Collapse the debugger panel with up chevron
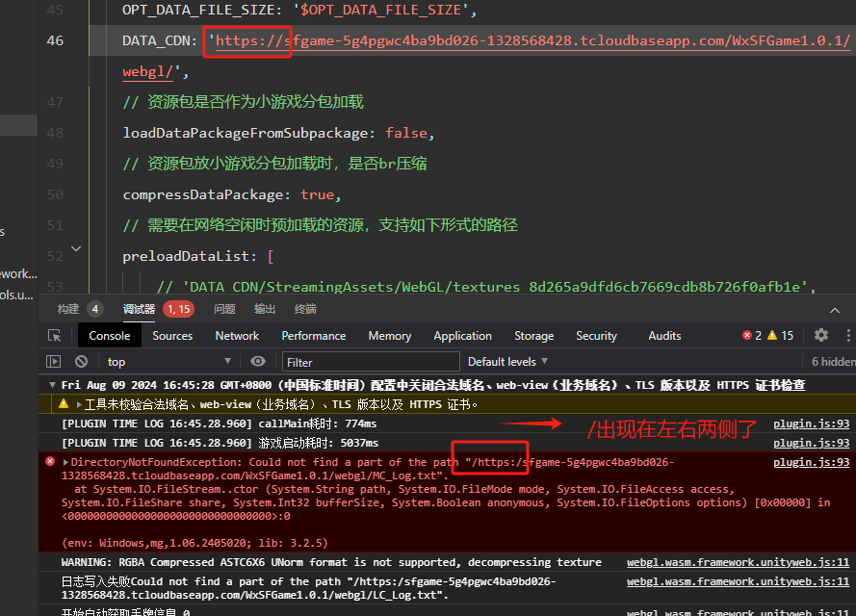856x616 pixels. click(x=835, y=310)
